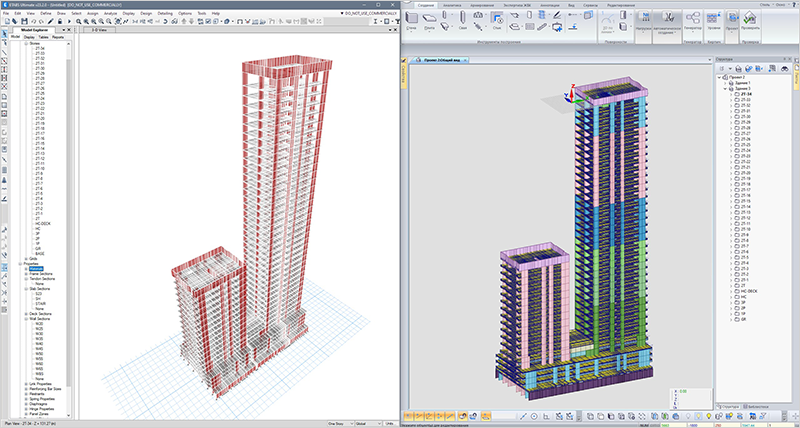Expand the Frame Sections tree node
This screenshot has height=428, width=800.
tap(26, 274)
